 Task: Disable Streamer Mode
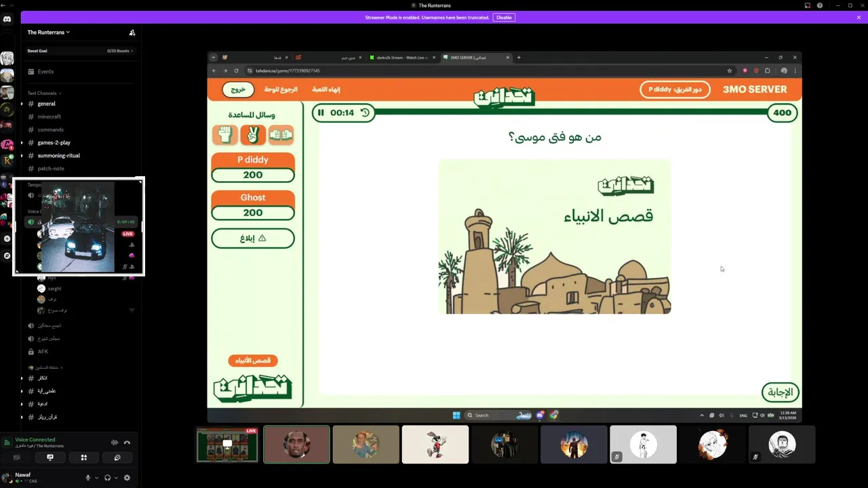click(x=504, y=18)
